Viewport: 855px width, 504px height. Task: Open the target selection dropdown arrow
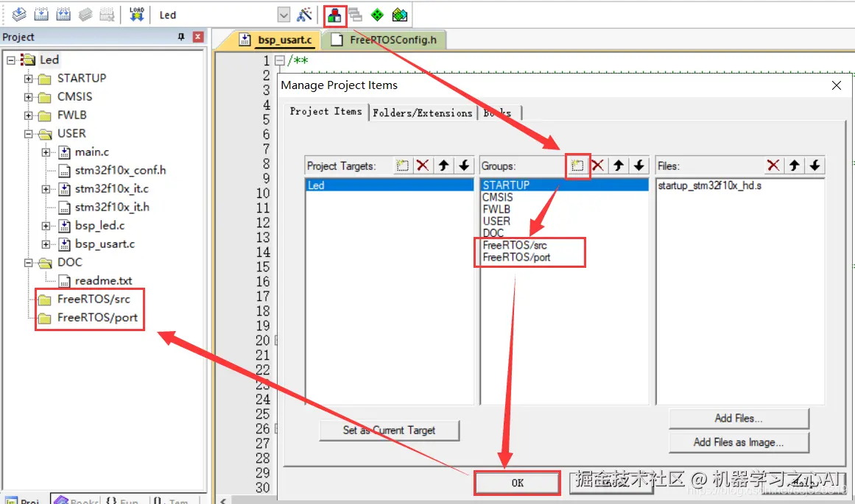[x=284, y=15]
